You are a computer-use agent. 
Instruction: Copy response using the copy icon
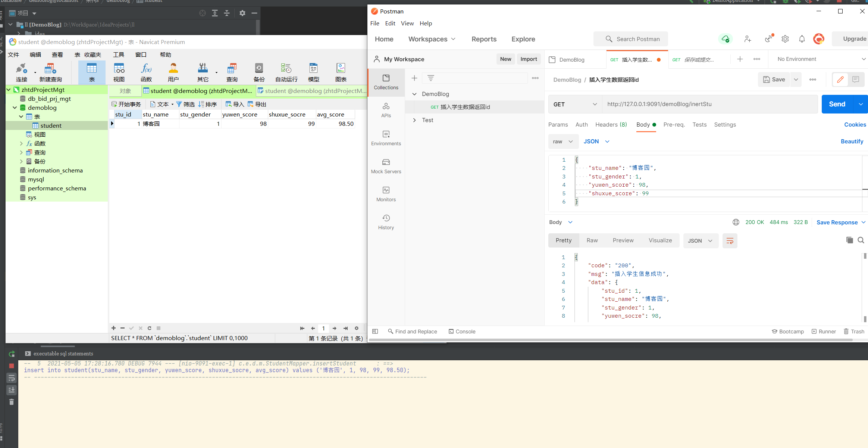tap(850, 240)
